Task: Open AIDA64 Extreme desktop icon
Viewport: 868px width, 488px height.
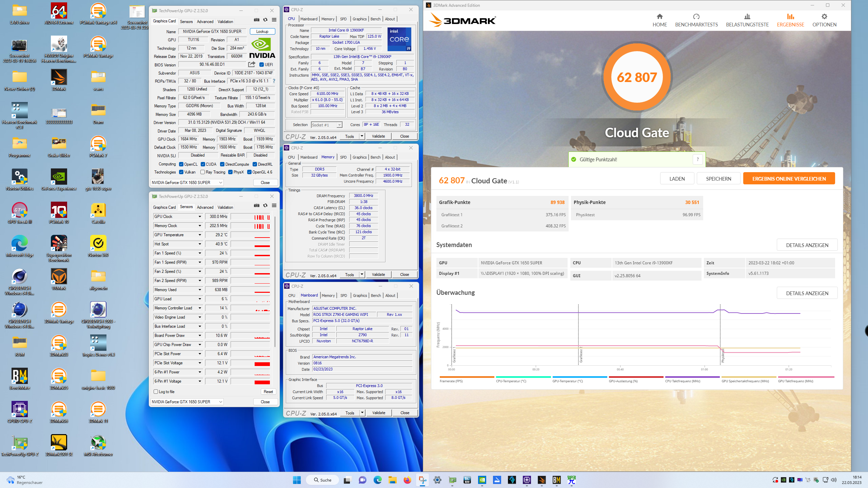Action: [59, 14]
